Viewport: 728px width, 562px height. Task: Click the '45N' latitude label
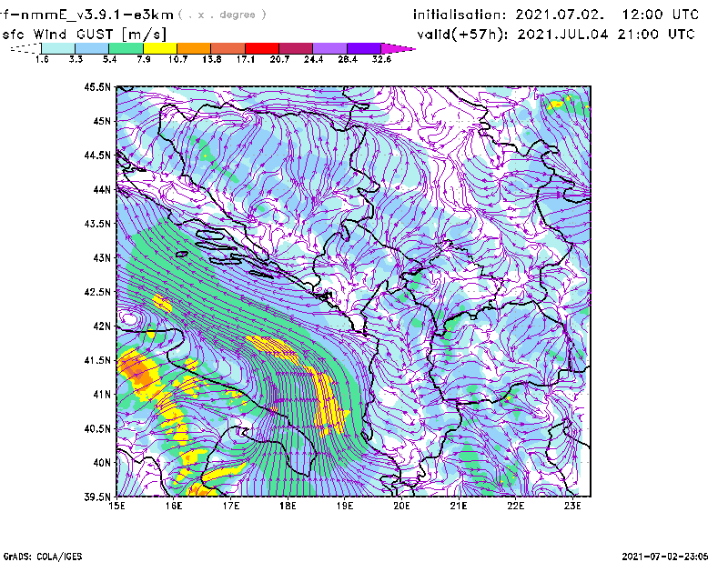[102, 121]
